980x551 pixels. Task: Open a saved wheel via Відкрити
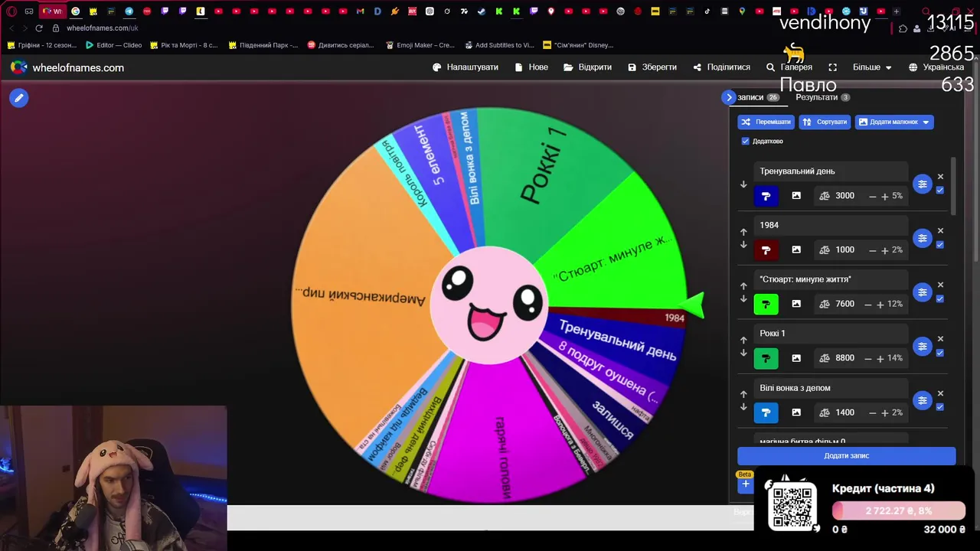(588, 67)
